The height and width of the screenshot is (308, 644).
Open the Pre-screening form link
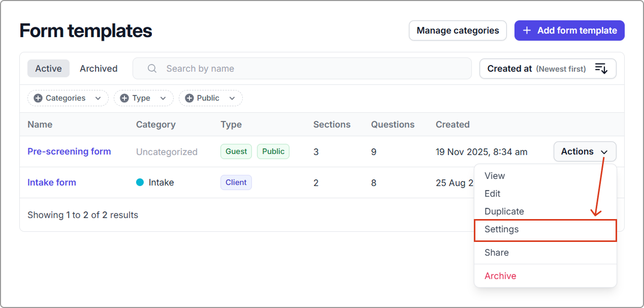click(x=69, y=151)
